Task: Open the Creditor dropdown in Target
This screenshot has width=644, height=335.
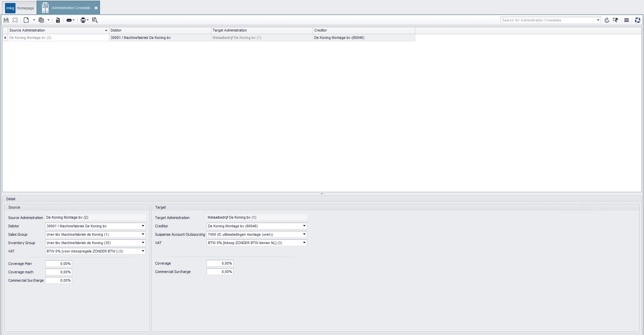Action: 304,226
